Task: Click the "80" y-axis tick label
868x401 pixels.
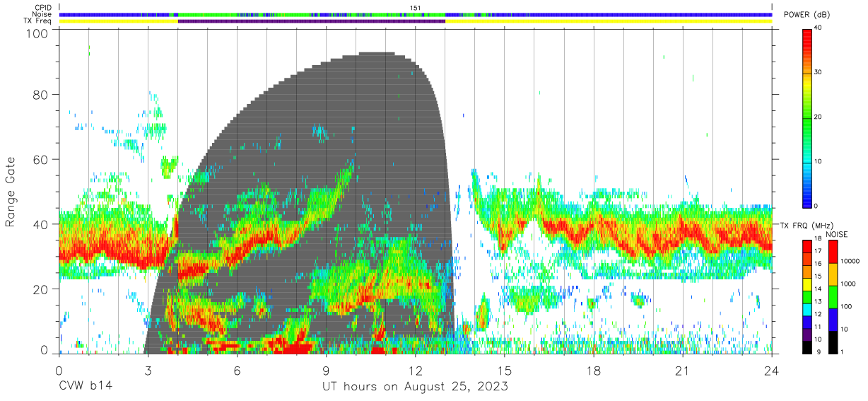Action: click(41, 94)
